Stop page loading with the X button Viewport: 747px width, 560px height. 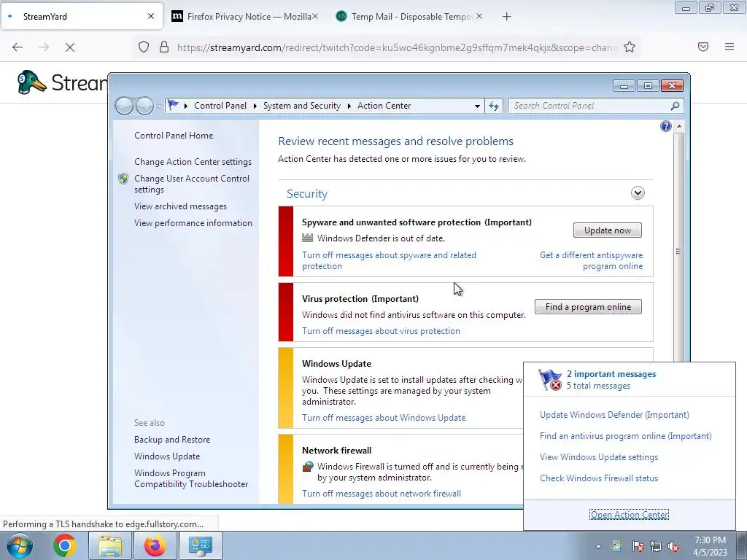[69, 47]
